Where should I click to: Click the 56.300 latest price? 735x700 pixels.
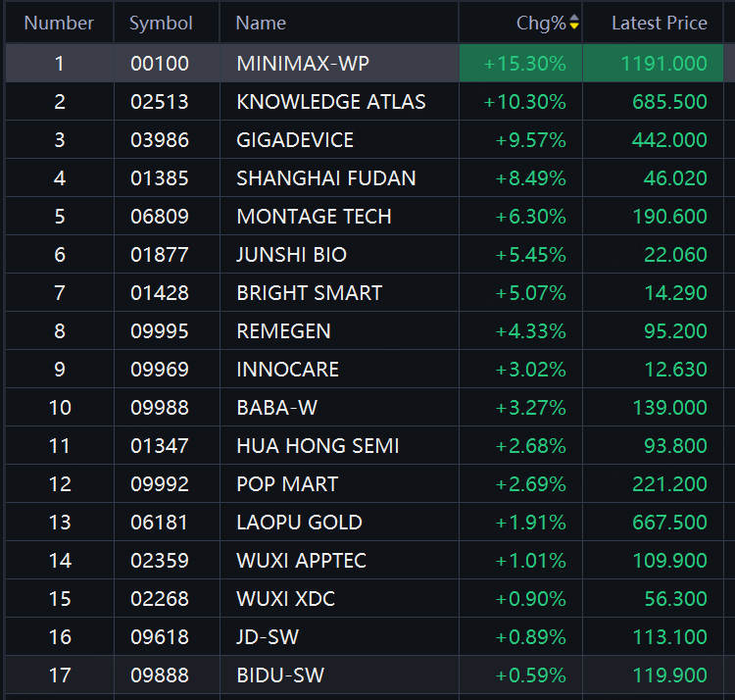pyautogui.click(x=675, y=599)
